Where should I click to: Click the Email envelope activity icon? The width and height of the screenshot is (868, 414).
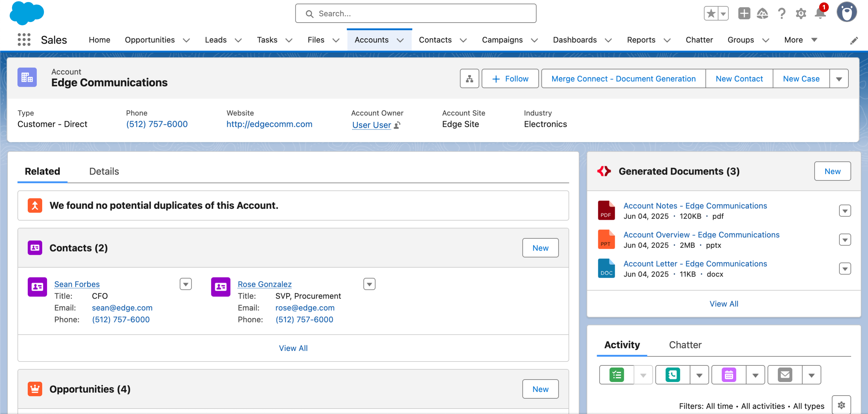[x=785, y=375]
